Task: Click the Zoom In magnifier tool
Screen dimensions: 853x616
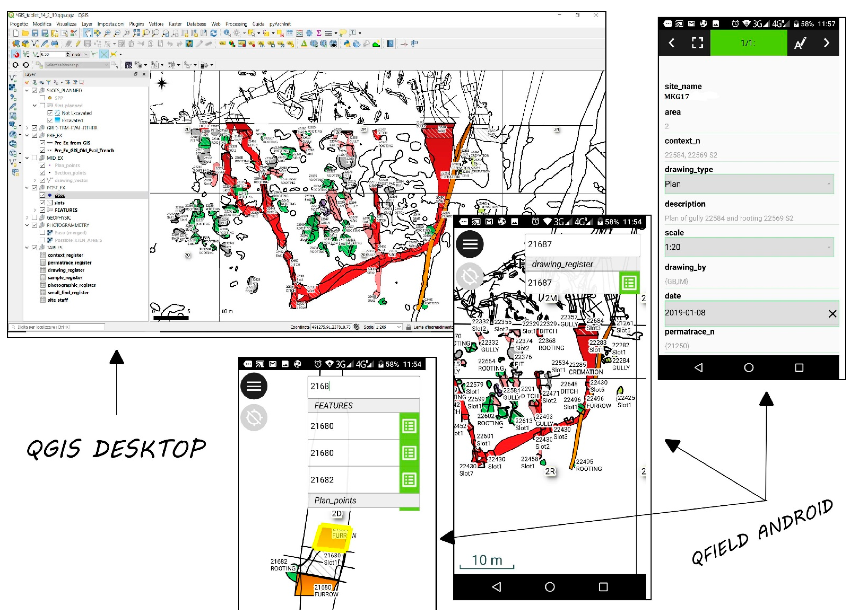Action: [108, 33]
